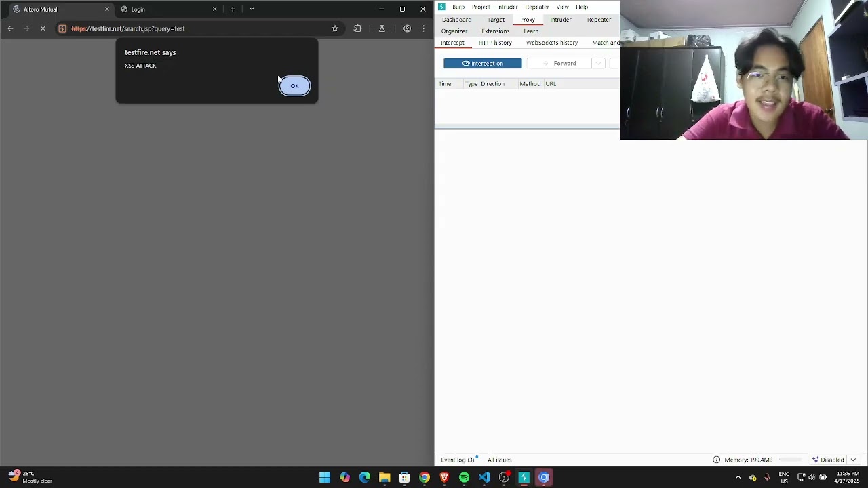Screen dimensions: 868x488
Task: Stop loading the page in Chrome
Action: click(x=43, y=28)
